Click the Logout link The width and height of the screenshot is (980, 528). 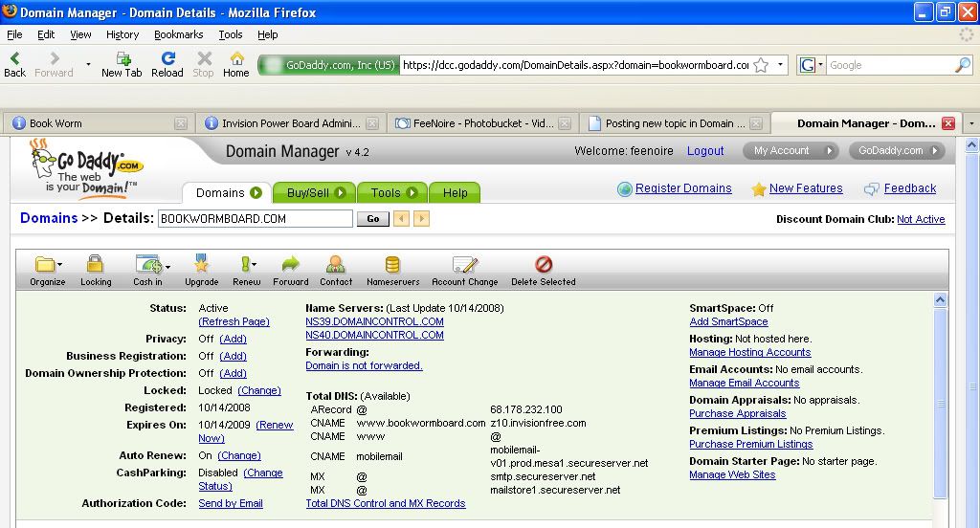click(705, 151)
